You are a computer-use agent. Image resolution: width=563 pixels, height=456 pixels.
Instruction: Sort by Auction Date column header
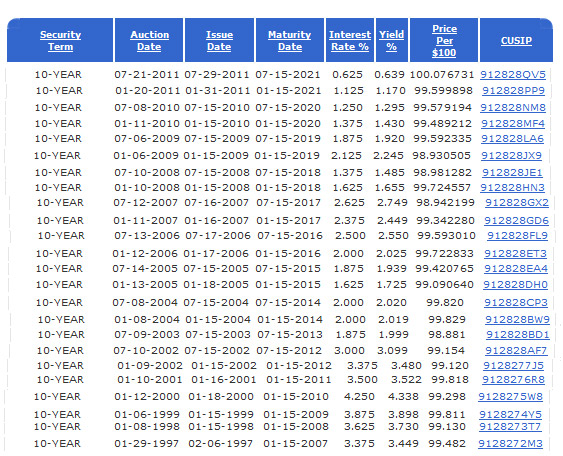click(149, 41)
